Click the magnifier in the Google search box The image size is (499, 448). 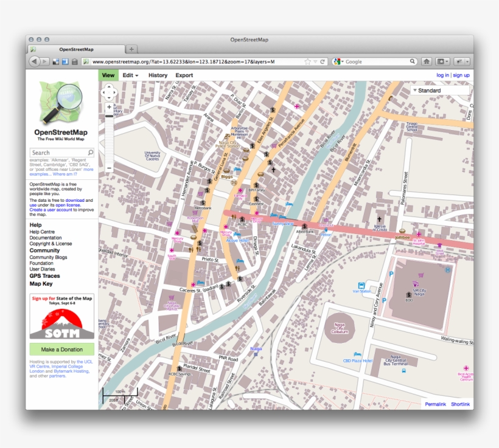(412, 61)
